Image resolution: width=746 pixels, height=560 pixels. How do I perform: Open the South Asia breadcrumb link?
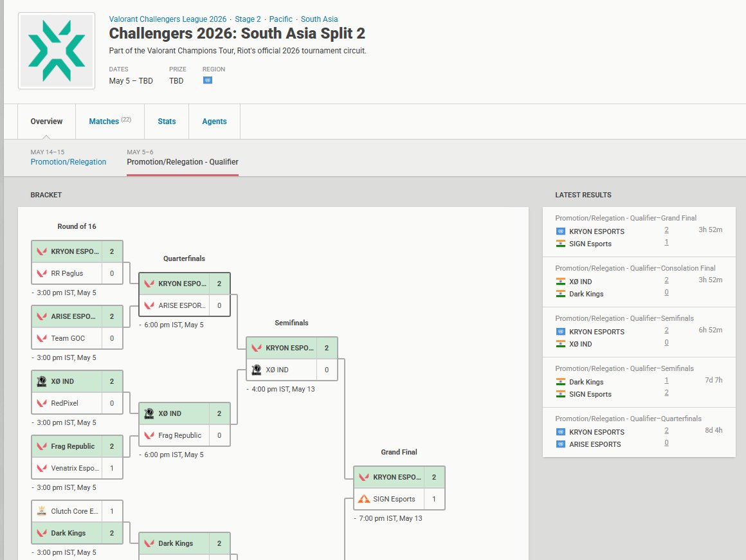(319, 19)
